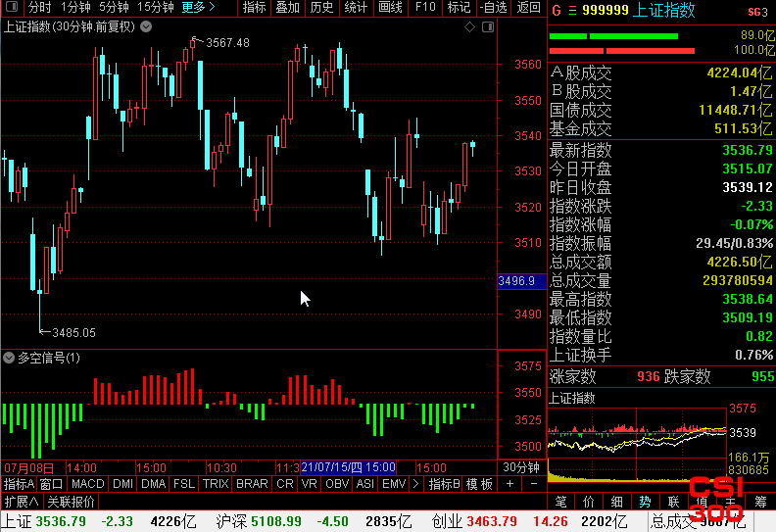776x532 pixels.
Task: Open 指标B indicator group
Action: [444, 483]
